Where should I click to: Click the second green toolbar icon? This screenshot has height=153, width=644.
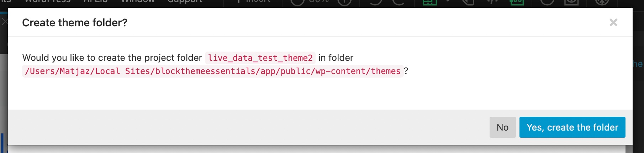click(x=517, y=2)
